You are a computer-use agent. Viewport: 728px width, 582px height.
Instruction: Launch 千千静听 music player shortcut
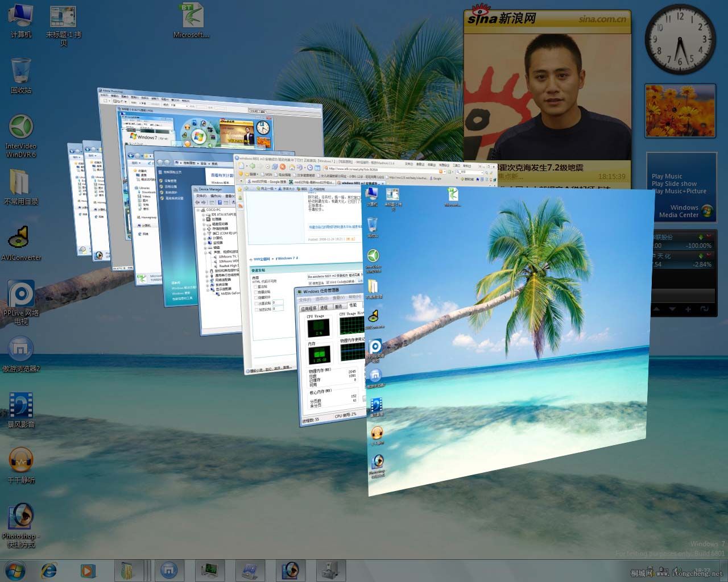(x=21, y=465)
